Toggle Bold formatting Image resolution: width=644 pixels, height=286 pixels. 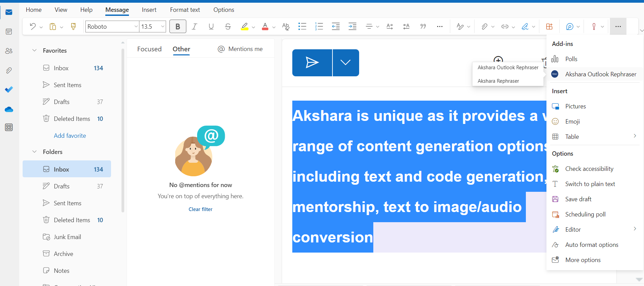(x=178, y=26)
